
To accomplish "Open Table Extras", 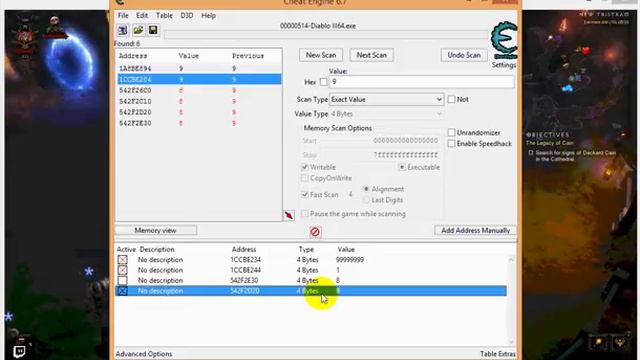I will pyautogui.click(x=498, y=354).
